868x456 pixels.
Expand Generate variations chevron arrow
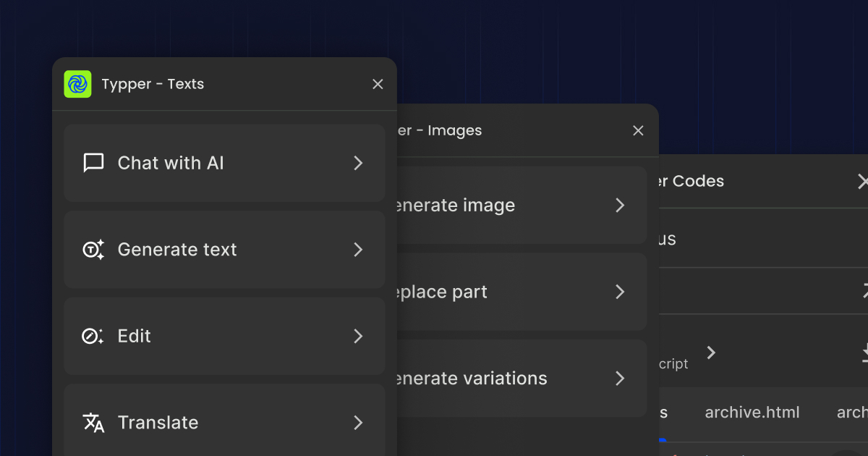pos(620,379)
